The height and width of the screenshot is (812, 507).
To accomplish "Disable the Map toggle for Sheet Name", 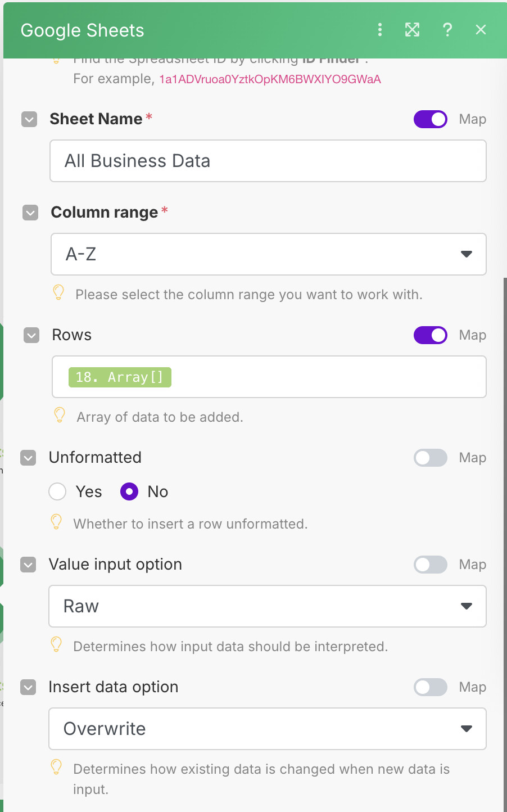I will click(x=431, y=119).
